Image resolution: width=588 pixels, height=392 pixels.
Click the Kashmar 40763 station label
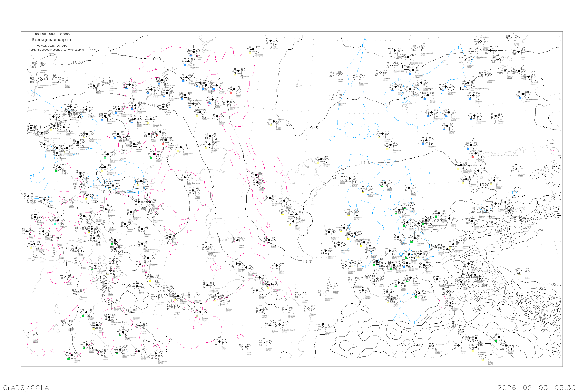(275, 332)
